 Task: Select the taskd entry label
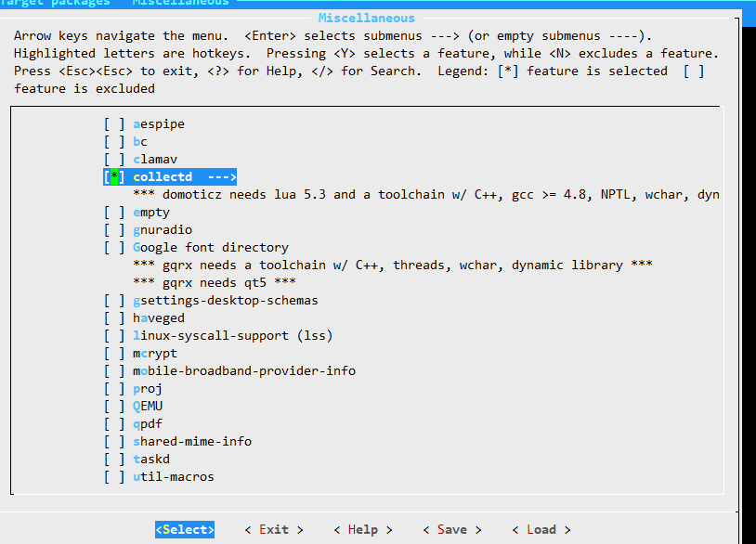point(151,460)
